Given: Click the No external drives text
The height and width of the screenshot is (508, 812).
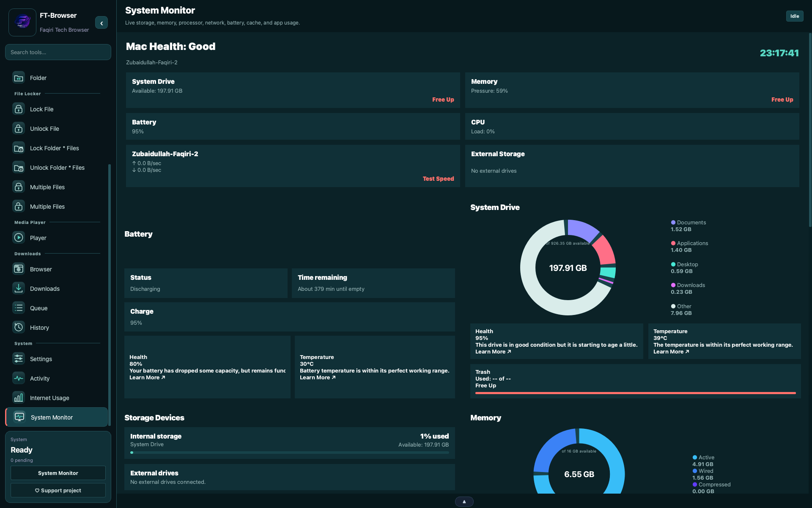Looking at the screenshot, I should pyautogui.click(x=494, y=171).
